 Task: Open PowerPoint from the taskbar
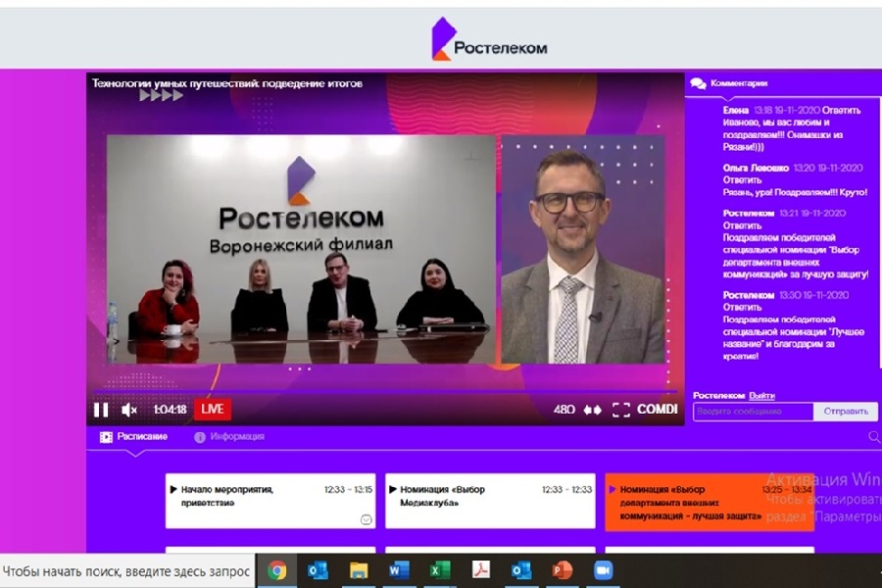pos(562,571)
